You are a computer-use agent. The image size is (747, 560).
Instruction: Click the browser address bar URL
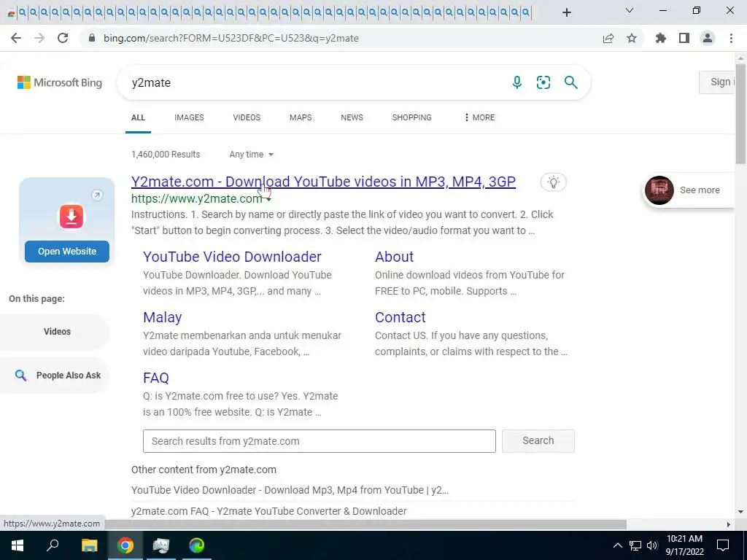[x=231, y=38]
